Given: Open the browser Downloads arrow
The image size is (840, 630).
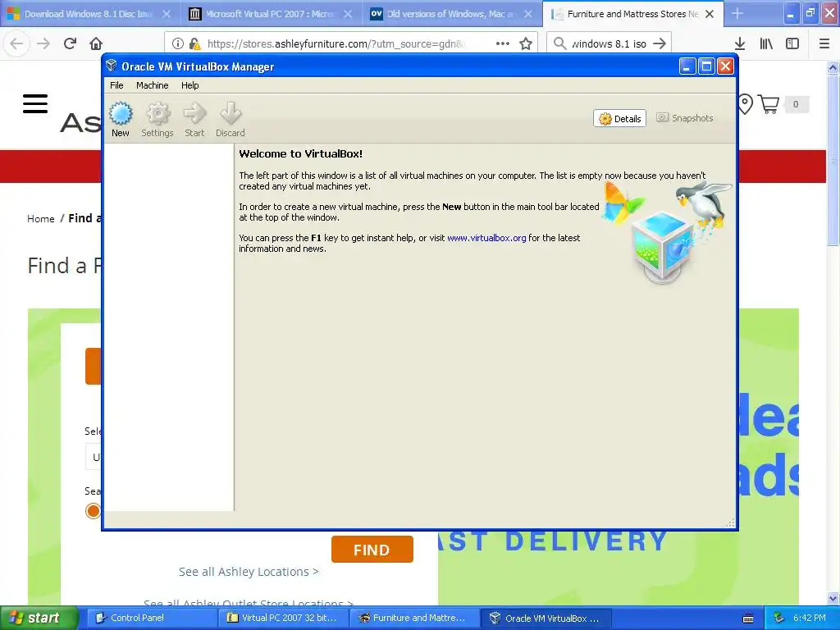Looking at the screenshot, I should (740, 44).
